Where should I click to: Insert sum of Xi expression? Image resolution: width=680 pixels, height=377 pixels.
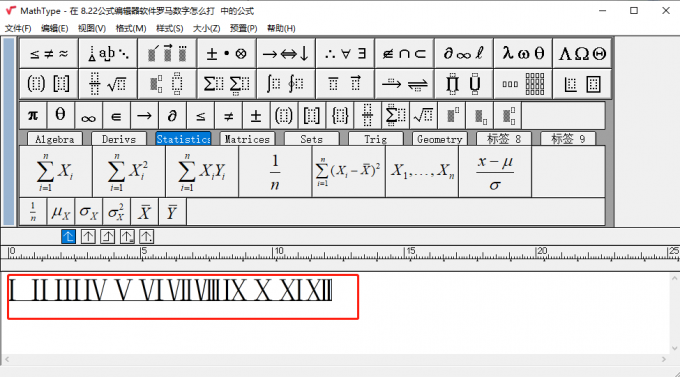pyautogui.click(x=56, y=172)
